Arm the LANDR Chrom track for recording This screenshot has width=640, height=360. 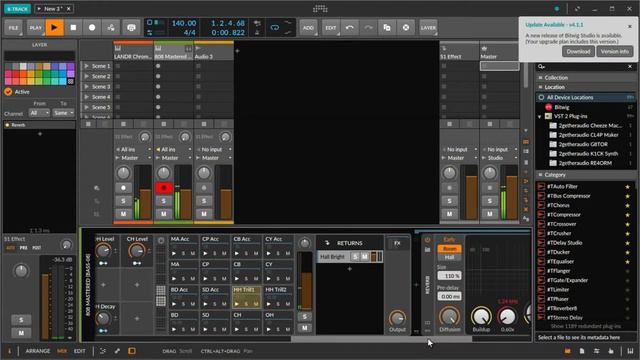[123, 188]
